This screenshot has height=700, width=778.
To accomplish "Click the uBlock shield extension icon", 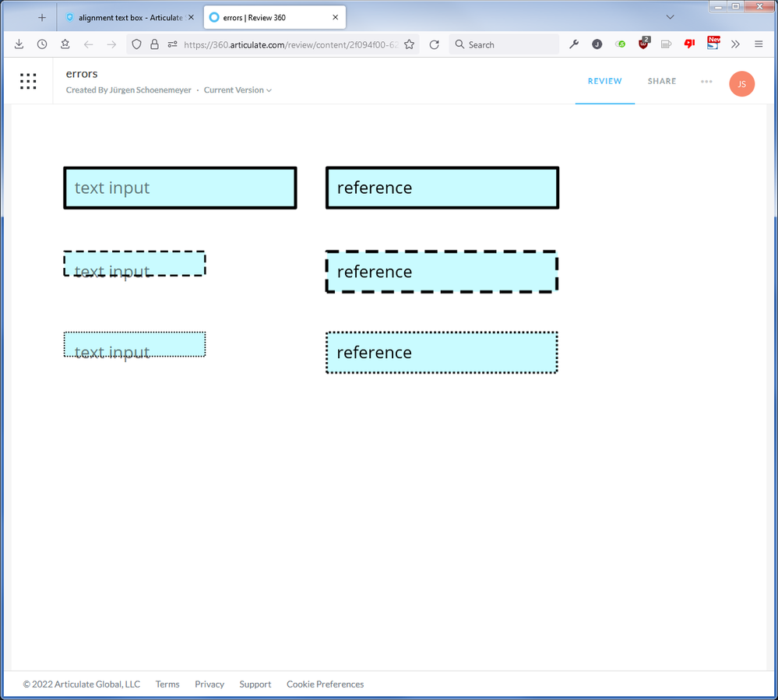I will click(643, 44).
